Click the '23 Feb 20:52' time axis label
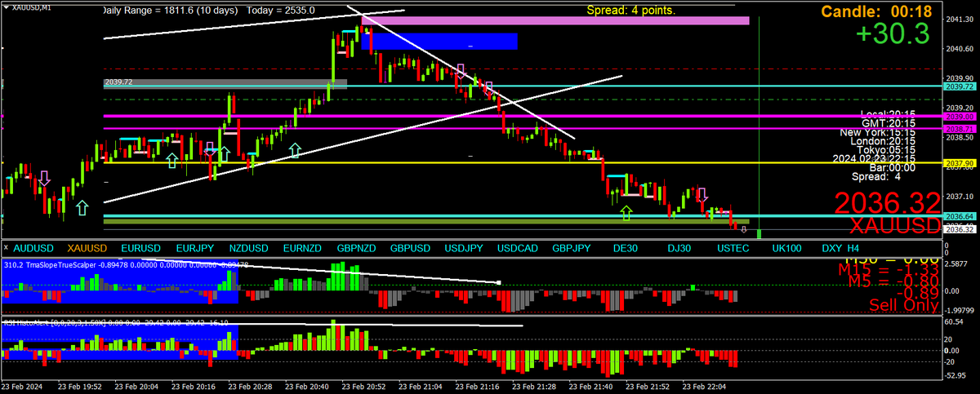The image size is (980, 394). coord(364,387)
